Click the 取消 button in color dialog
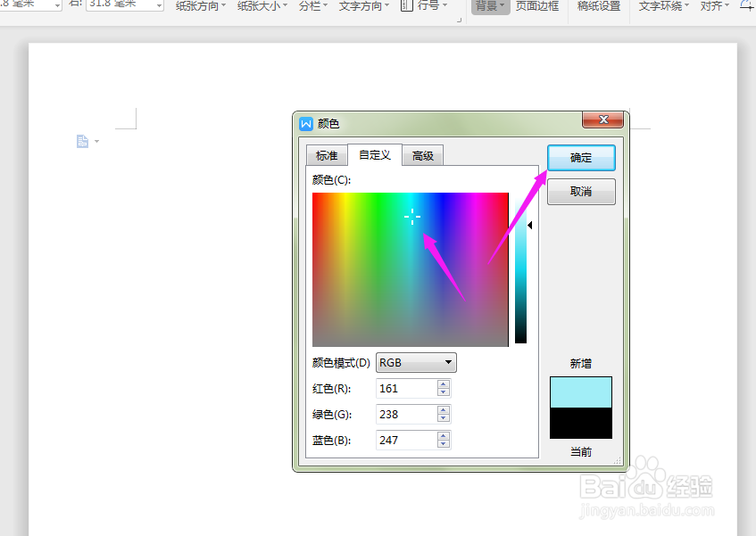Screen dimensions: 756x536 pos(581,192)
